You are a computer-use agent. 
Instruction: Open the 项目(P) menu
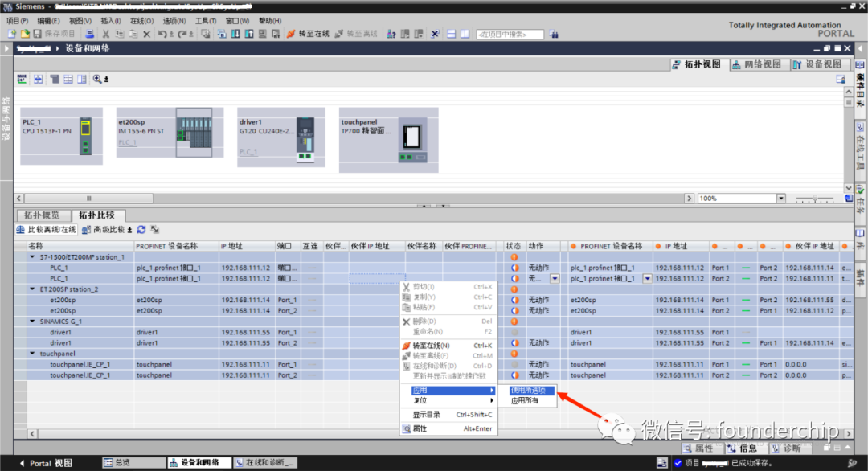17,20
